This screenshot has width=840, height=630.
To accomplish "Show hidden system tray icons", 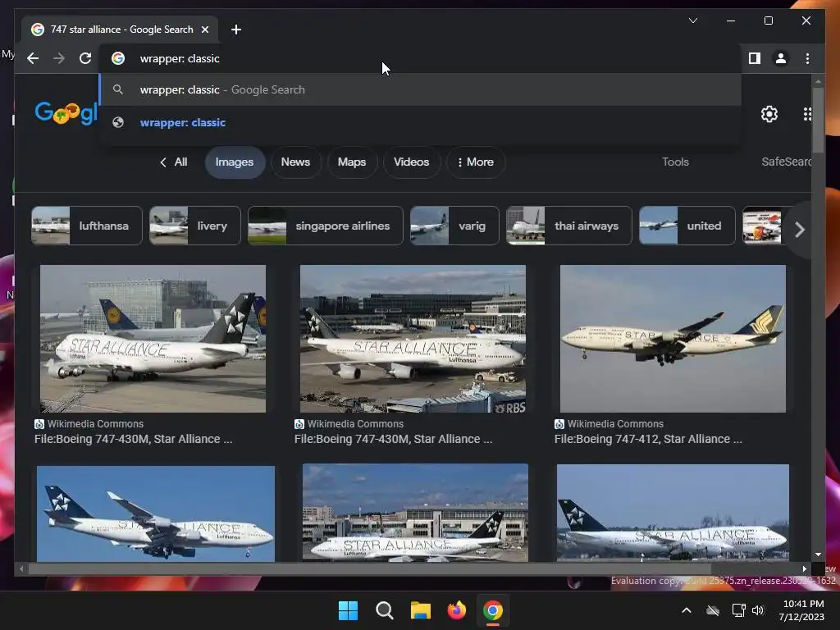I will [x=687, y=610].
